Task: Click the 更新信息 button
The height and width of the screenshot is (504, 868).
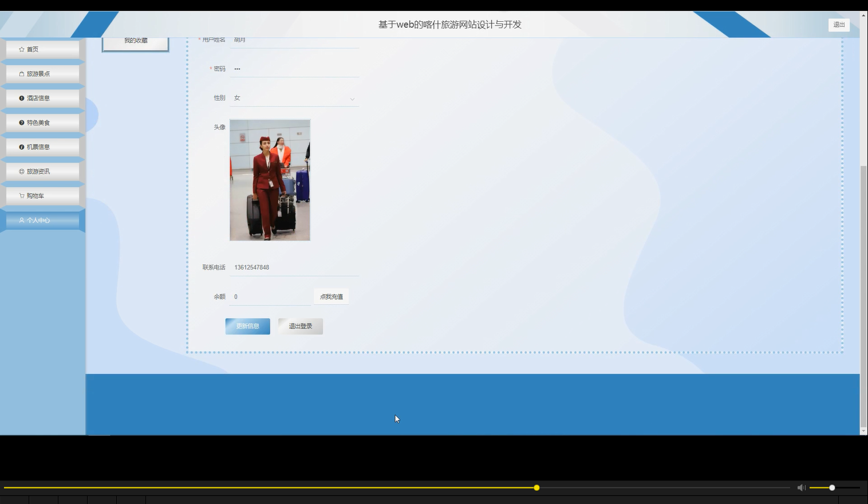Action: [247, 326]
